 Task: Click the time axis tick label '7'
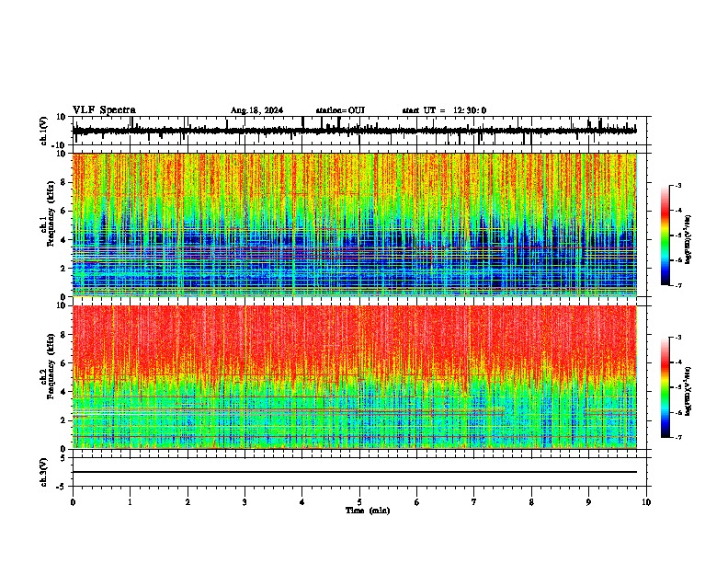[x=474, y=502]
